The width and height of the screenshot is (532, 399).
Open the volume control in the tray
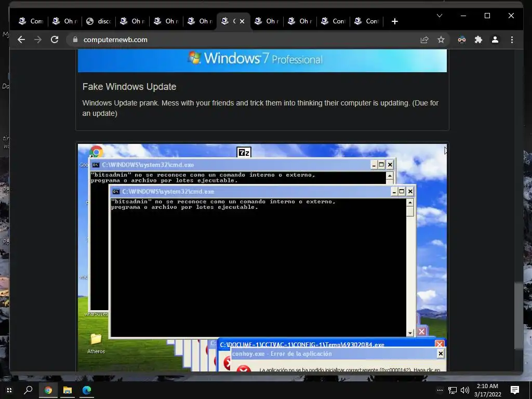[464, 391]
